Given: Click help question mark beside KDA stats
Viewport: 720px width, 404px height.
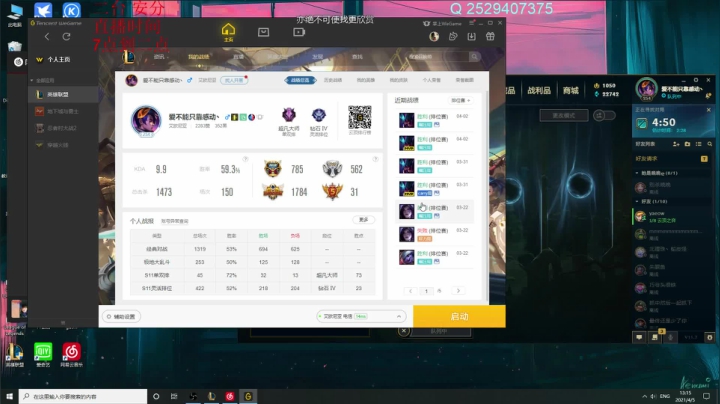Looking at the screenshot, I should click(x=245, y=159).
